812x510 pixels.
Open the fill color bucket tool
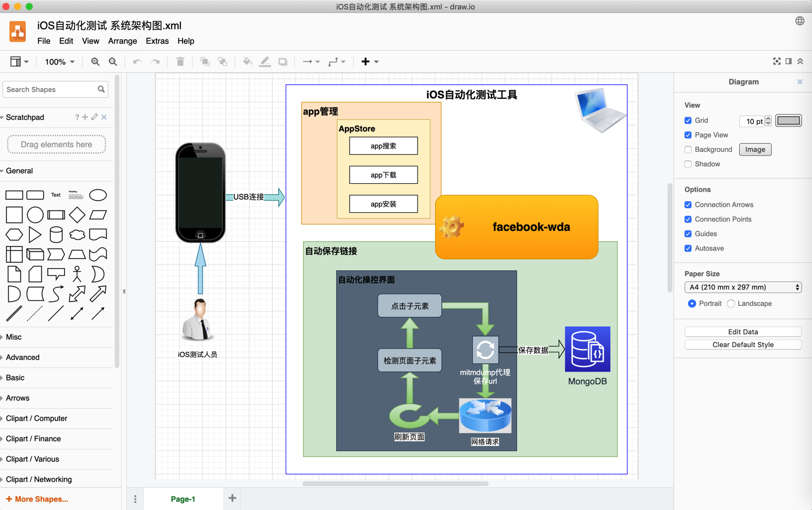(x=247, y=62)
